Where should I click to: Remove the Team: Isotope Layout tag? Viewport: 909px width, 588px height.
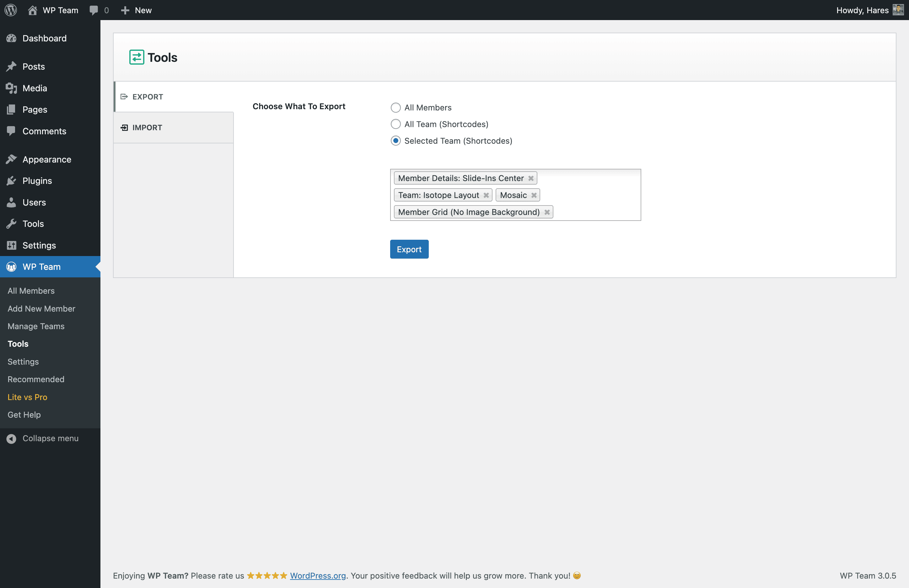pyautogui.click(x=486, y=195)
